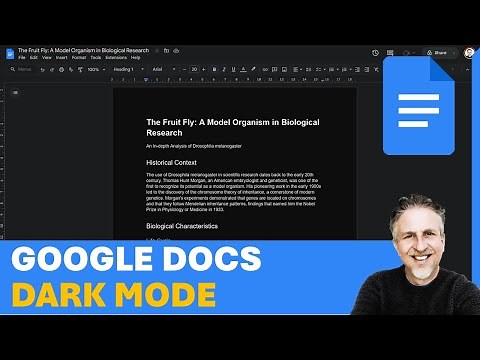Hide the menus with collapse chevron
This screenshot has height=360, width=480.
click(x=467, y=69)
